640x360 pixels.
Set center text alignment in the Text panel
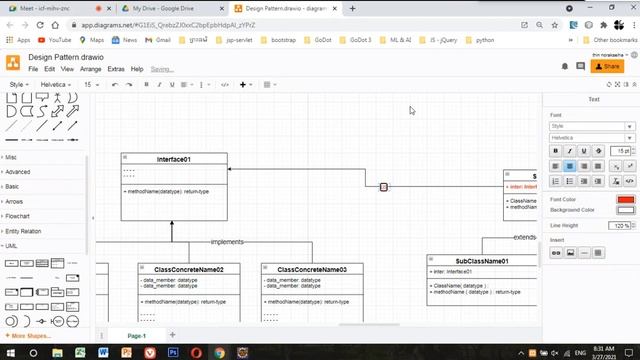[570, 166]
